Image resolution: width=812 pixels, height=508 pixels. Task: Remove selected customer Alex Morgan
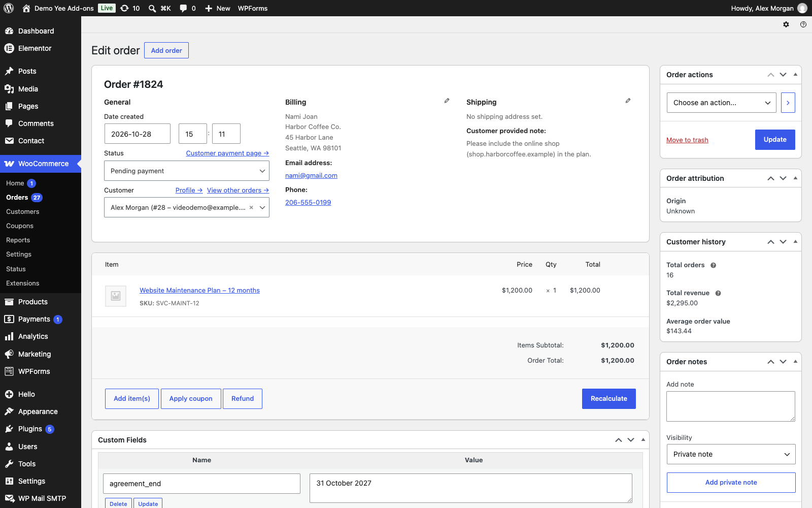tap(251, 207)
